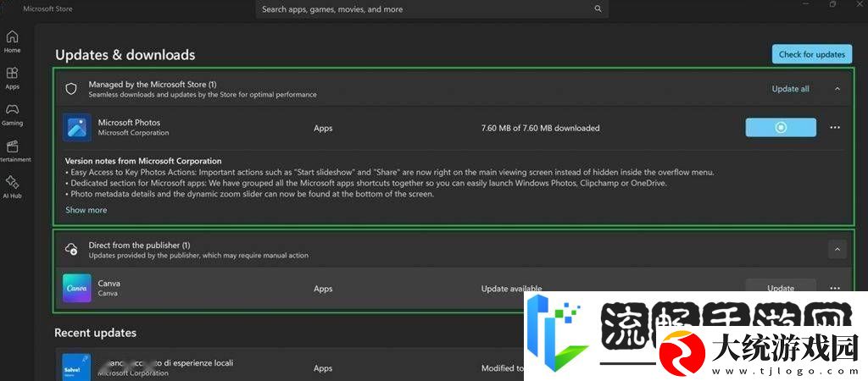Viewport: 868px width, 381px height.
Task: Select the Microsoft Photos title text
Action: pyautogui.click(x=129, y=122)
